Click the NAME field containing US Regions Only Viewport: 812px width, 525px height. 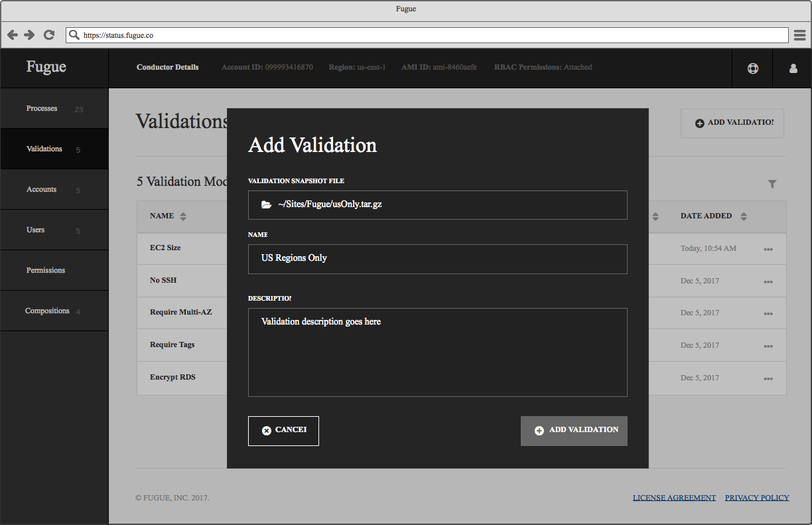point(437,260)
